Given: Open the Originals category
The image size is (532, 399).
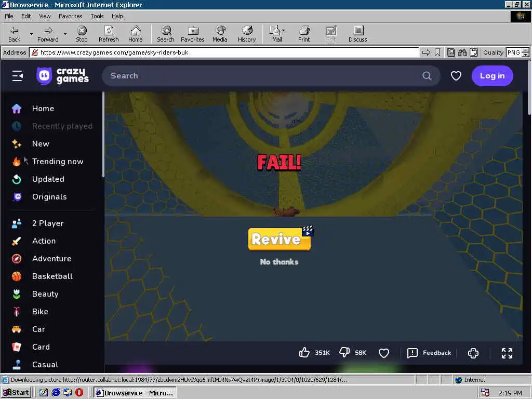Looking at the screenshot, I should (49, 196).
